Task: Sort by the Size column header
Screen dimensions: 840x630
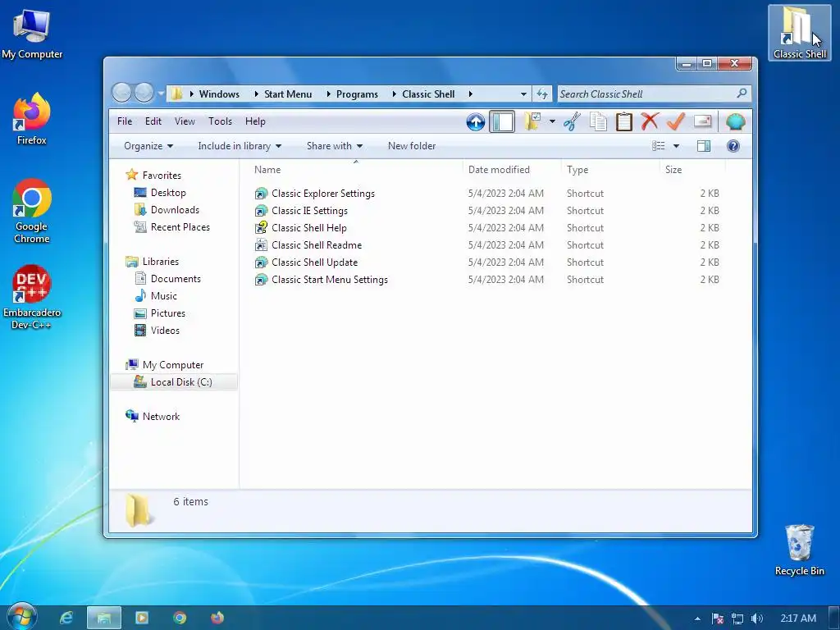Action: 692,170
